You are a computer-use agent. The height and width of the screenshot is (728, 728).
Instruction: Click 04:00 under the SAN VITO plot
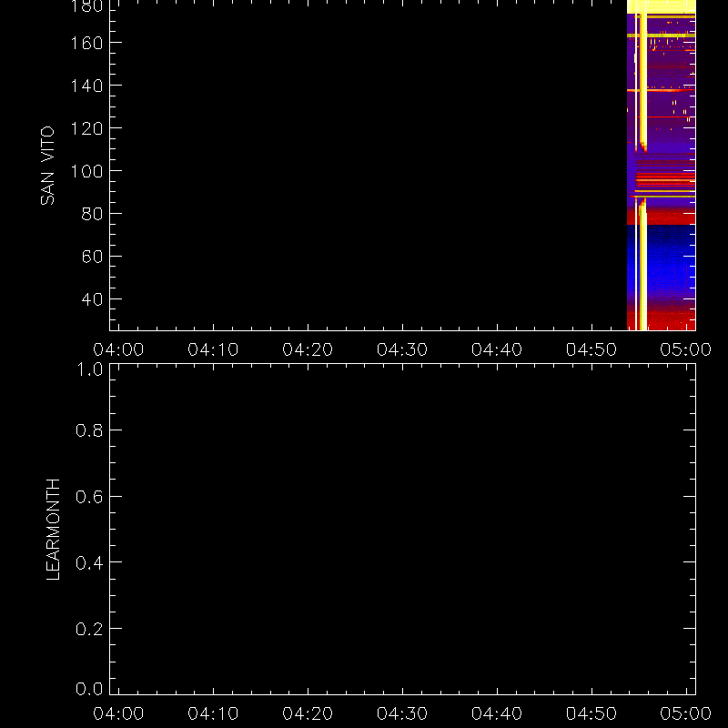click(x=118, y=349)
